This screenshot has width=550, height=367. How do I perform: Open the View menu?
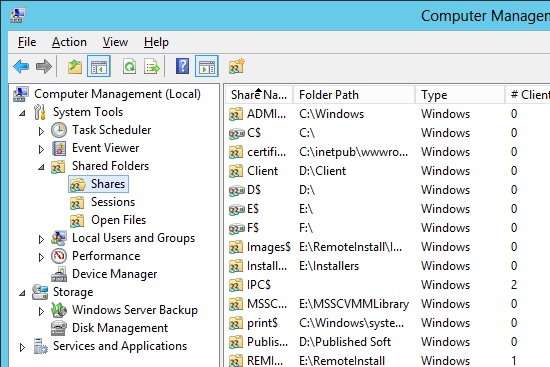(115, 42)
